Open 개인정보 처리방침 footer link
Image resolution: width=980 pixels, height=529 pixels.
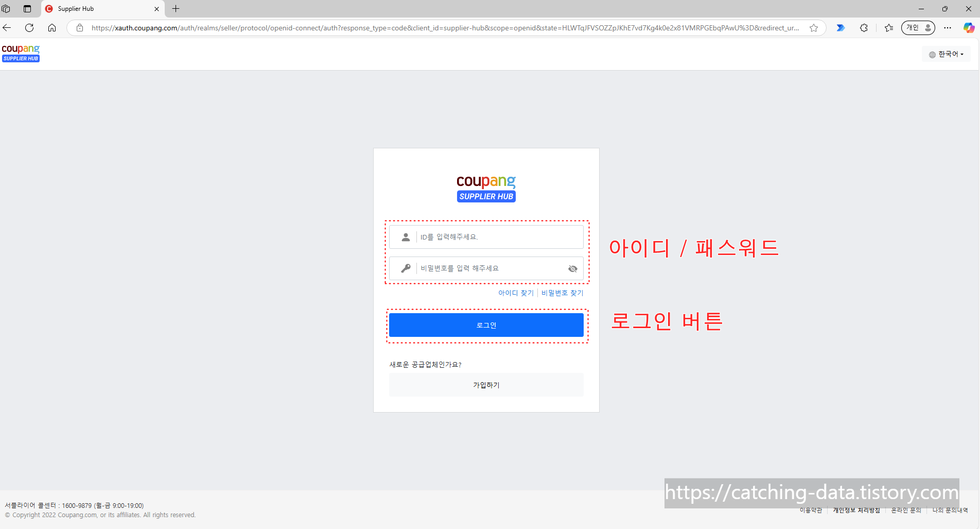coord(856,510)
